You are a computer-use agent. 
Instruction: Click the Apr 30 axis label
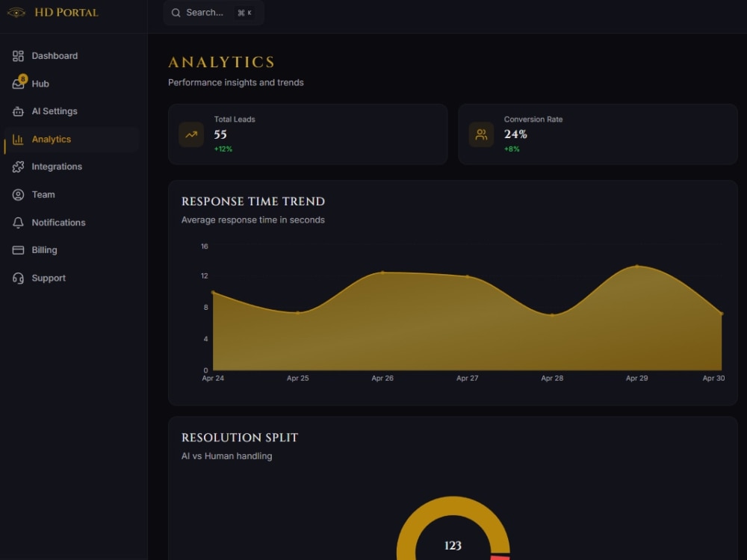(713, 378)
